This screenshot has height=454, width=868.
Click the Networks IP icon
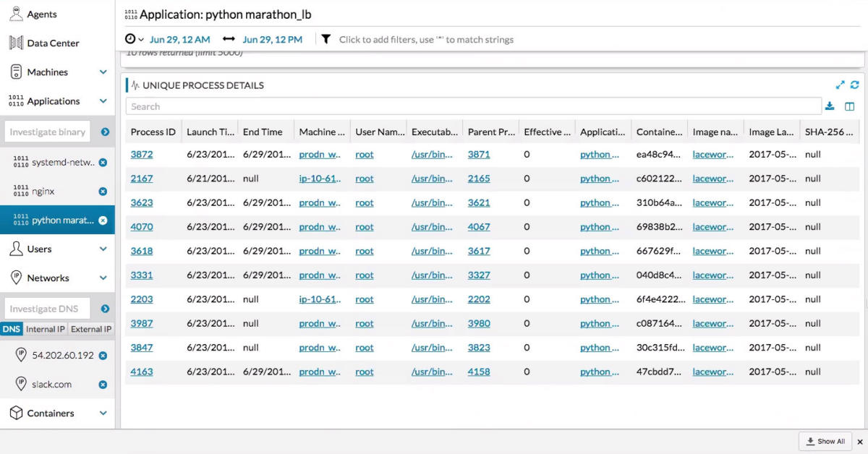tap(16, 278)
